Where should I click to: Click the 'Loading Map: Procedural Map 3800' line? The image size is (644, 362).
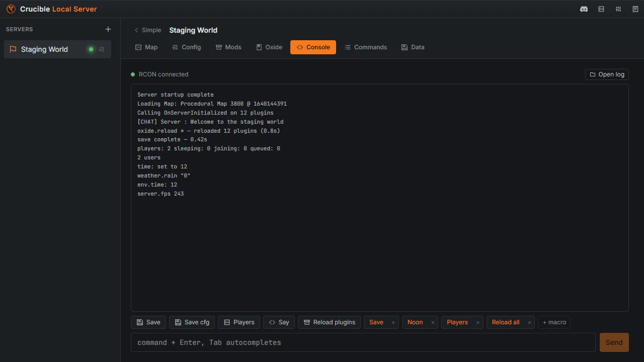[212, 104]
